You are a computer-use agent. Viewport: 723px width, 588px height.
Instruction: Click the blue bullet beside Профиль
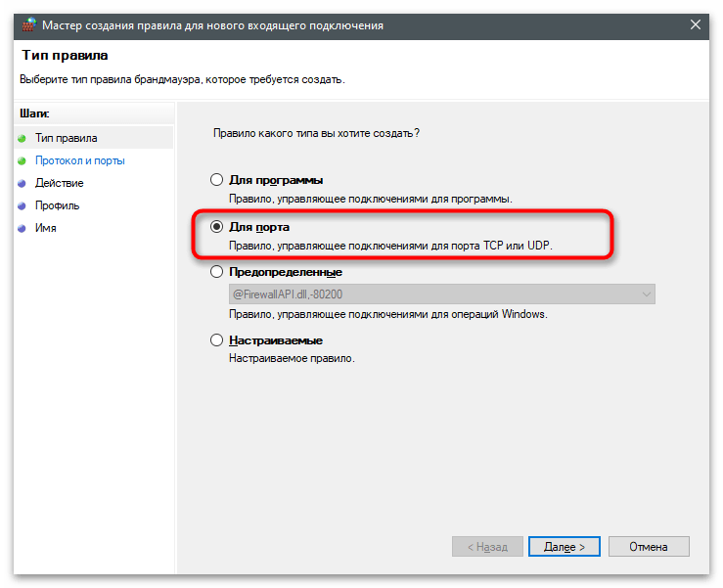coord(22,206)
